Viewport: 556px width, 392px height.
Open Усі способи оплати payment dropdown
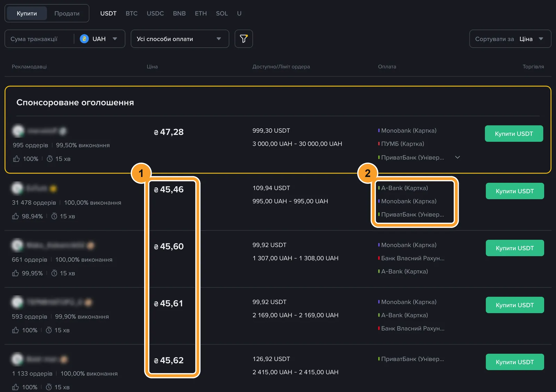point(180,39)
